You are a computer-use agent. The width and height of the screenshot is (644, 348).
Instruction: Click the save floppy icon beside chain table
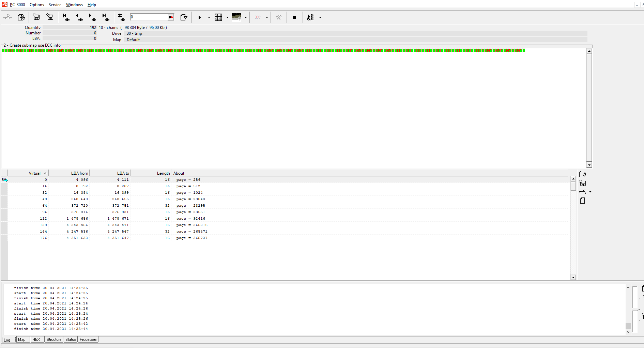click(x=583, y=183)
